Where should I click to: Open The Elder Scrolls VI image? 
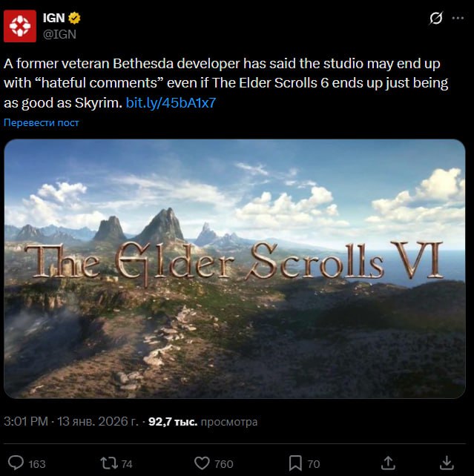[234, 268]
